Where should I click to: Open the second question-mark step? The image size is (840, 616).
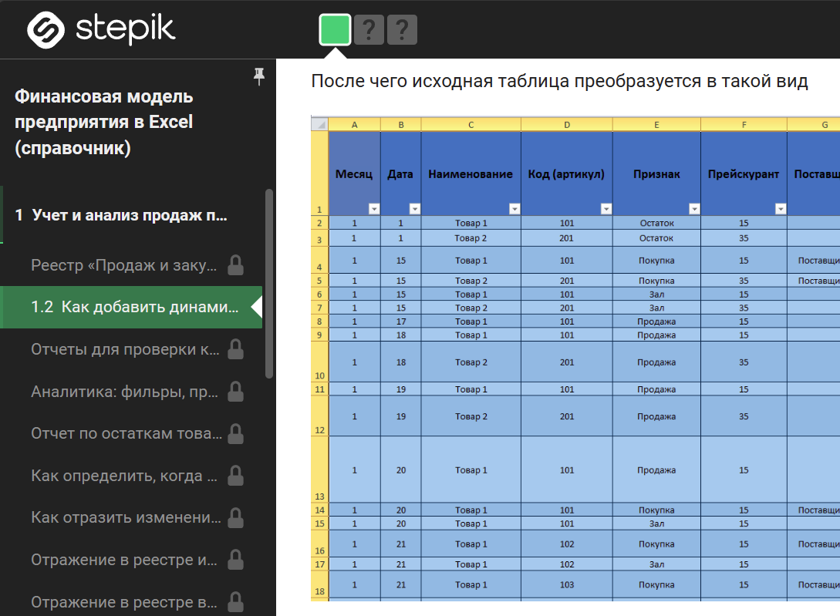click(402, 30)
